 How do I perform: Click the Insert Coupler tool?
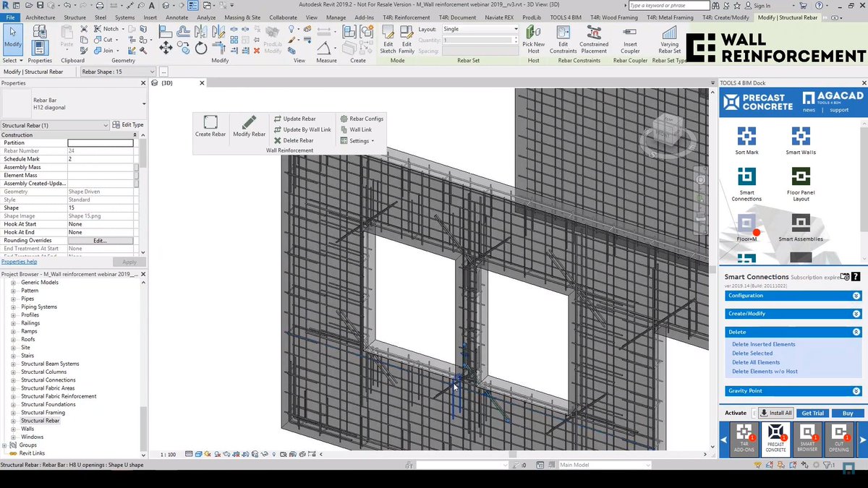point(630,39)
